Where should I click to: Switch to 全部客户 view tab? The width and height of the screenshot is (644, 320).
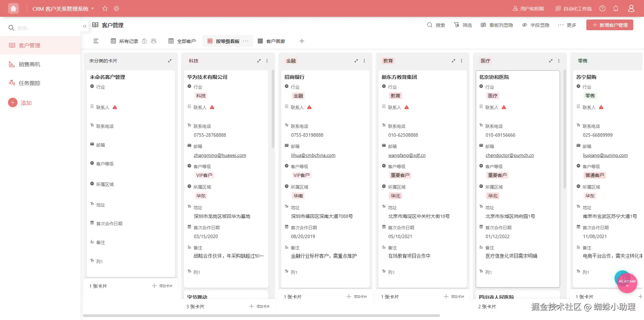[x=182, y=41]
